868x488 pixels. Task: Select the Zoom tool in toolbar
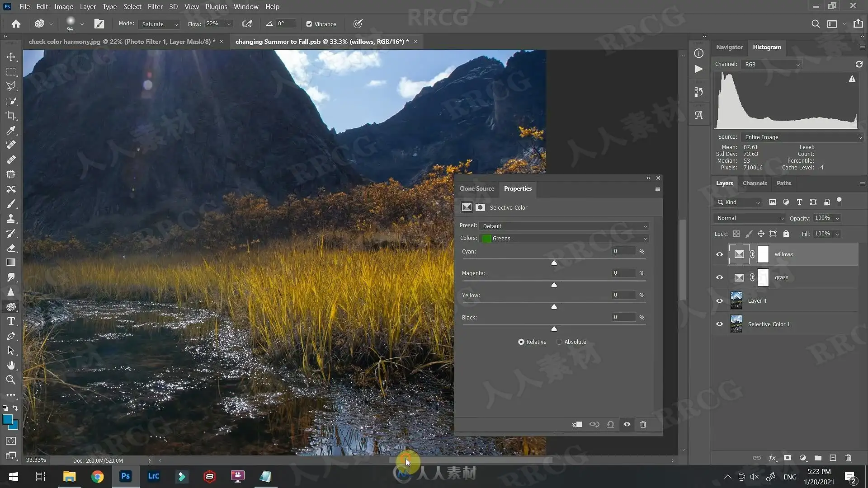(11, 380)
